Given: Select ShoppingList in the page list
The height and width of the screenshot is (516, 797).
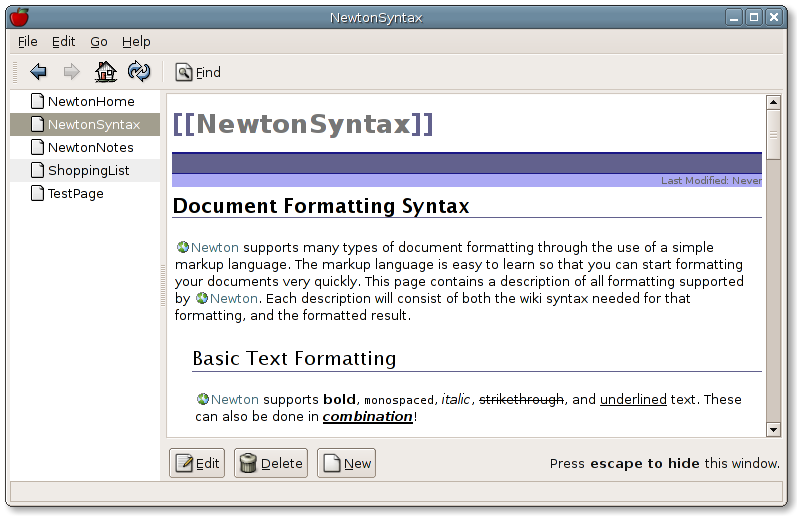Looking at the screenshot, I should click(85, 170).
